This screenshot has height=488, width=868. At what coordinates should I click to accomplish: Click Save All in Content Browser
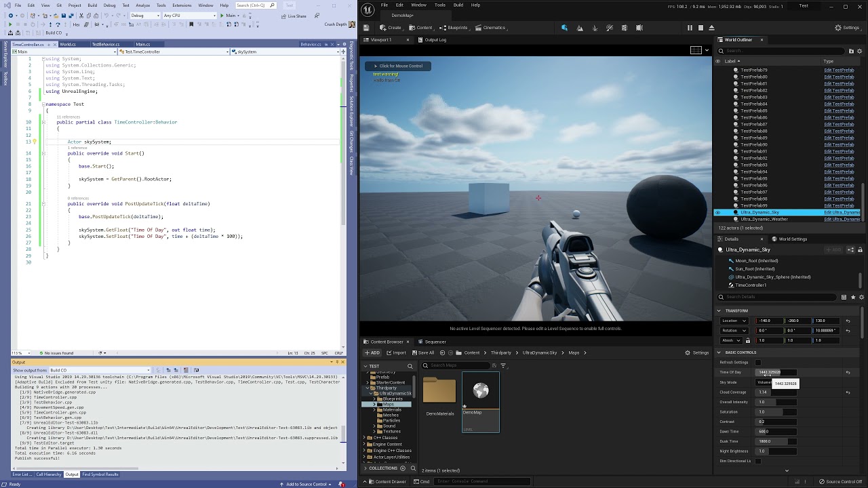pos(423,352)
